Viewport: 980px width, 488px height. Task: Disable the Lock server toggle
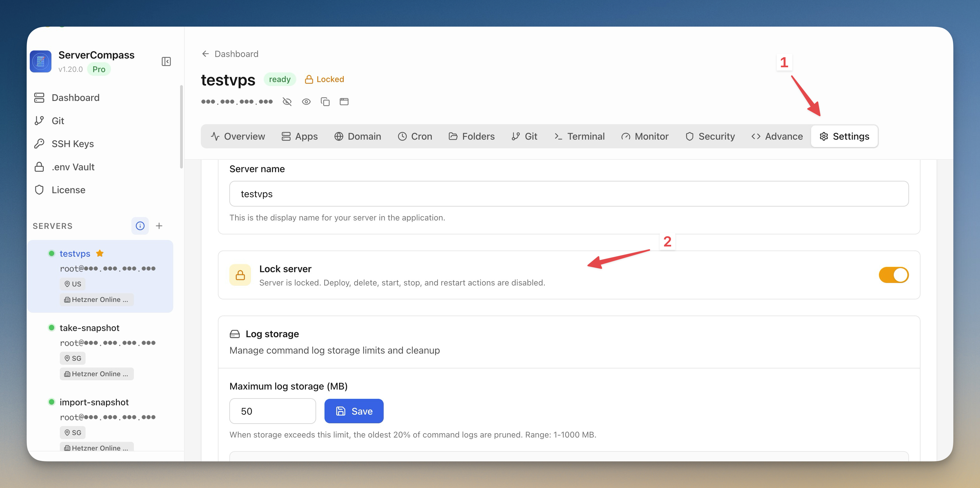pyautogui.click(x=893, y=275)
